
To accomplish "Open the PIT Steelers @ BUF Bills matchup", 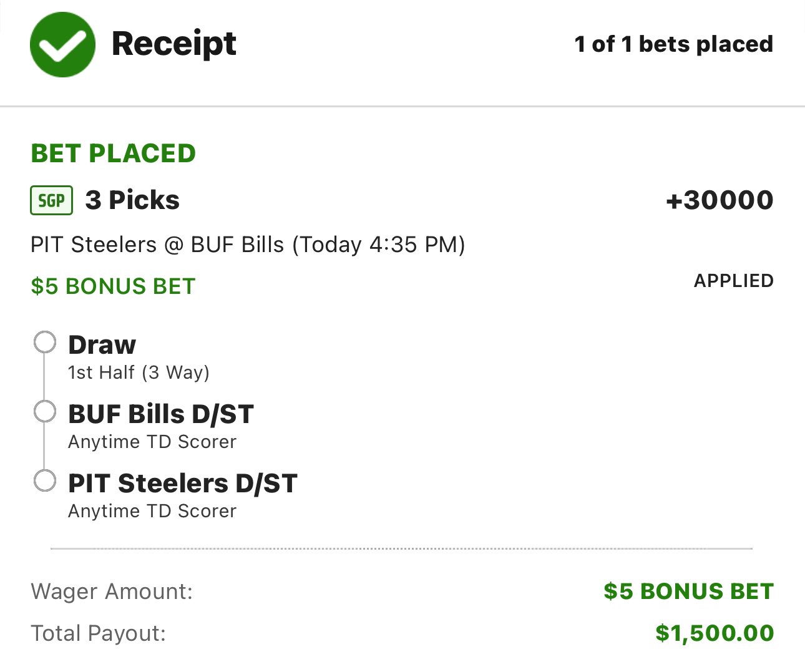I will [x=248, y=245].
